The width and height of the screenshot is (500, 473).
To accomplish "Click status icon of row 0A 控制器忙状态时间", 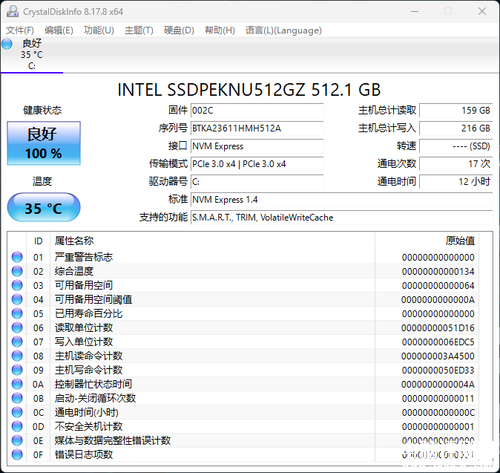I will (17, 384).
